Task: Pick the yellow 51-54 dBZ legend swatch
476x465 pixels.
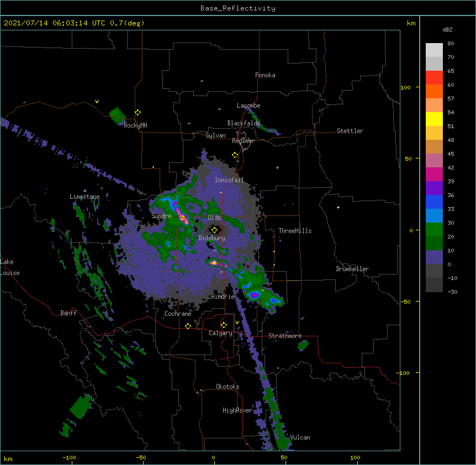Action: coord(434,119)
